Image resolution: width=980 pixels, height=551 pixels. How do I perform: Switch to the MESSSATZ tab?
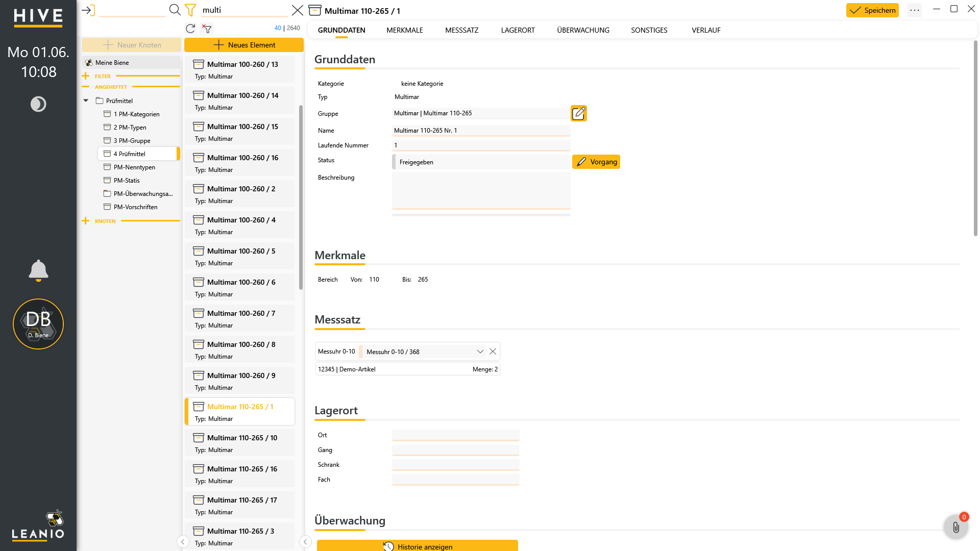(462, 30)
